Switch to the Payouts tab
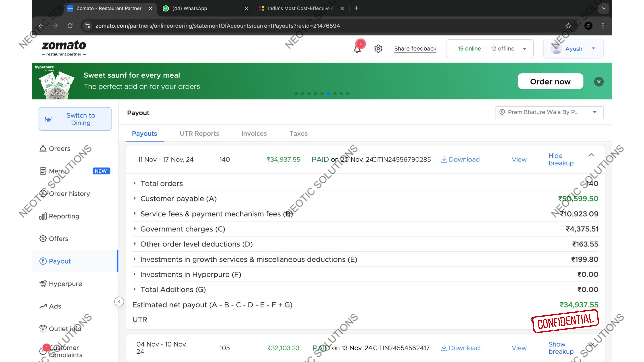This screenshot has height=362, width=644. [144, 133]
